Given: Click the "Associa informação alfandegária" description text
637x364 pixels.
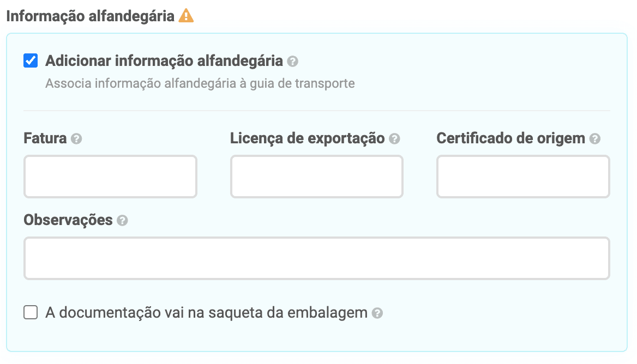Looking at the screenshot, I should (200, 83).
